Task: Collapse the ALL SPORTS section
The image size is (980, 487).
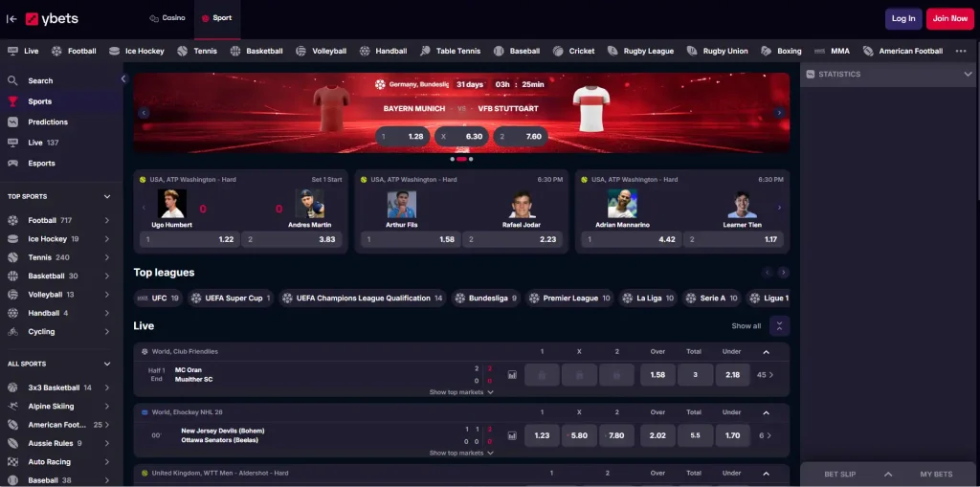Action: coord(107,364)
